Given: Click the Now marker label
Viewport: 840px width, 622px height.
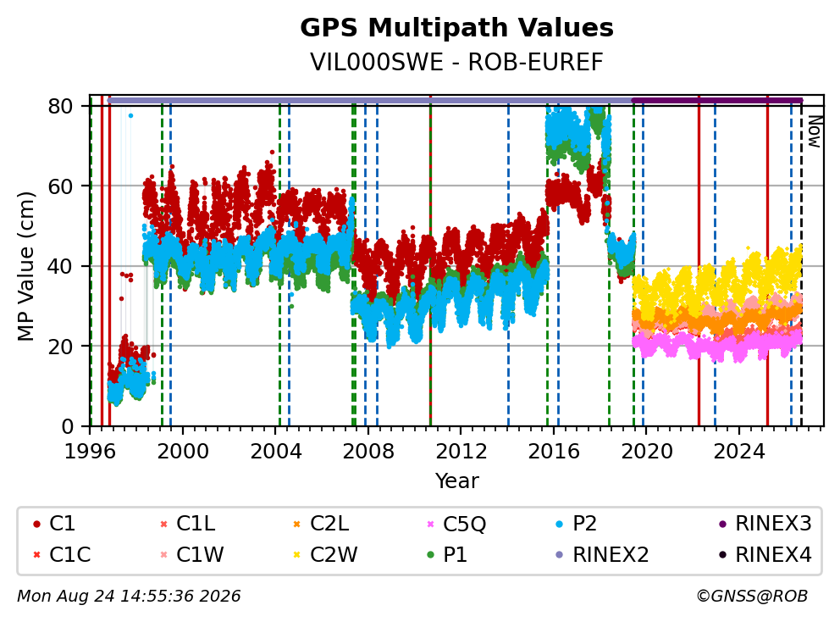Looking at the screenshot, I should coord(815,132).
